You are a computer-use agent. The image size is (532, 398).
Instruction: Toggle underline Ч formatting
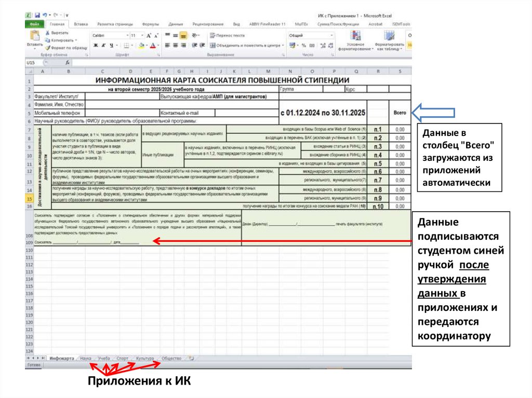click(111, 46)
